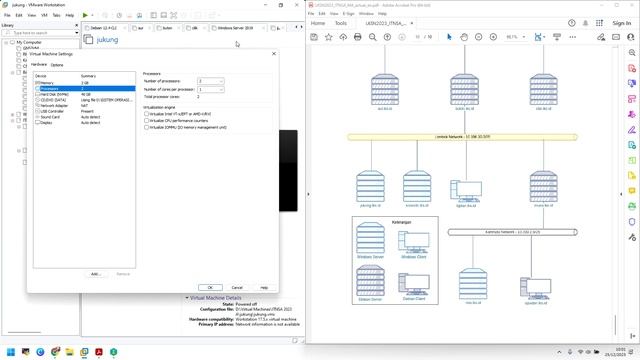This screenshot has height=360, width=640.
Task: Click the cloud upload icon in Acrobat
Action: pyautogui.click(x=343, y=37)
